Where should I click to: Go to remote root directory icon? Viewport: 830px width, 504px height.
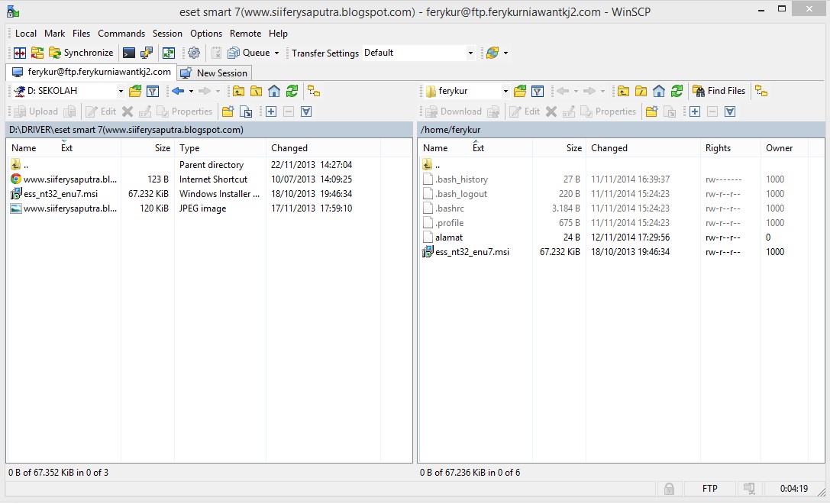pyautogui.click(x=641, y=91)
